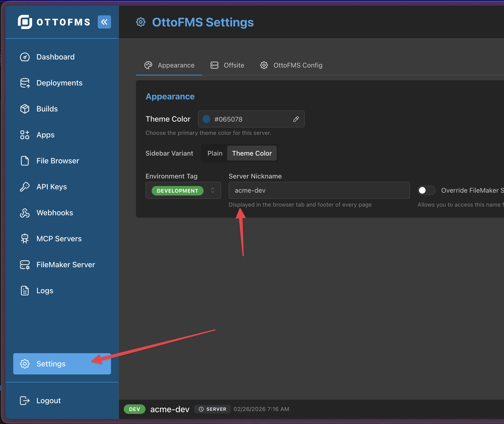Collapse the sidebar with double chevron
The width and height of the screenshot is (504, 424).
pyautogui.click(x=104, y=22)
